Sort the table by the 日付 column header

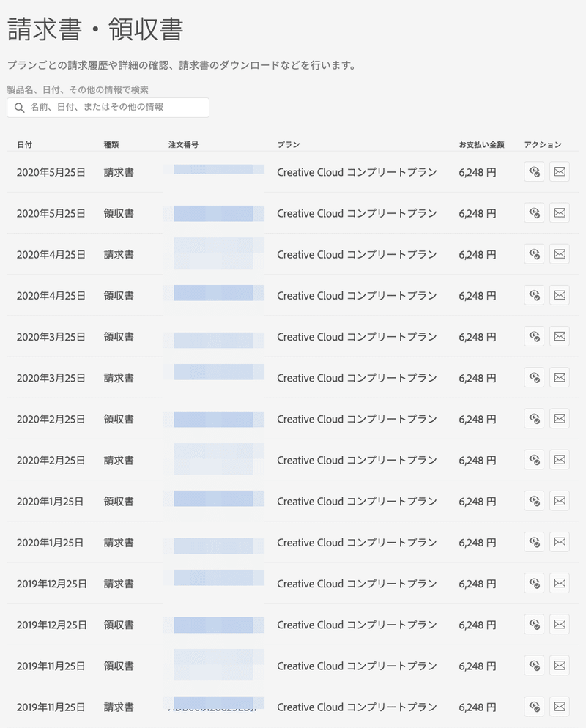pyautogui.click(x=23, y=144)
